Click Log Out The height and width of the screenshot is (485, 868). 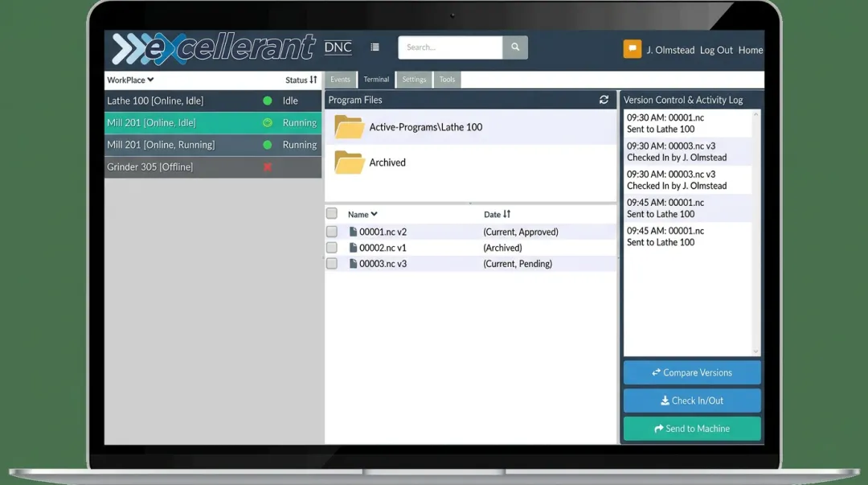click(716, 50)
